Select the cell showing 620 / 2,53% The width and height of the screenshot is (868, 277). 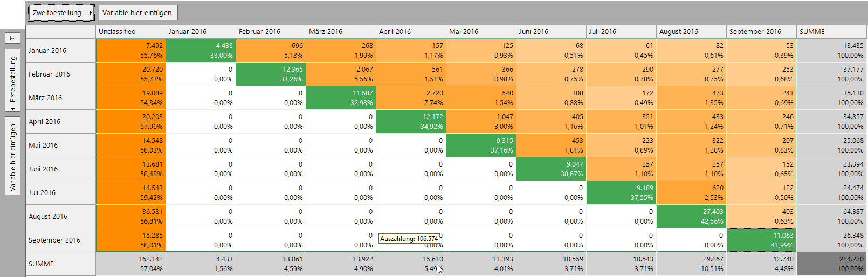point(692,192)
